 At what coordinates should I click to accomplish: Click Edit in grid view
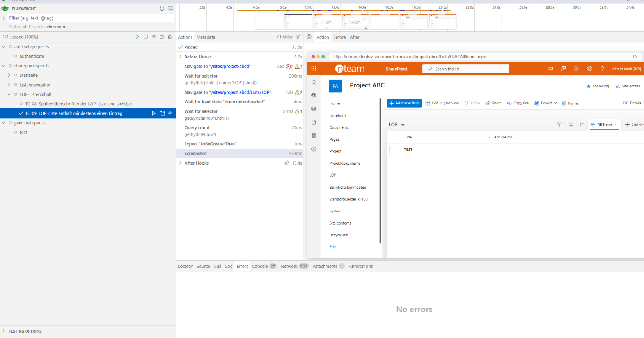pyautogui.click(x=442, y=103)
